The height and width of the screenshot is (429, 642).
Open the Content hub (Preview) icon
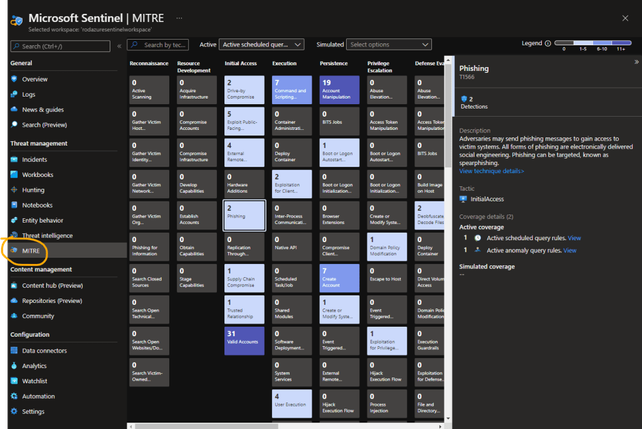click(x=14, y=285)
